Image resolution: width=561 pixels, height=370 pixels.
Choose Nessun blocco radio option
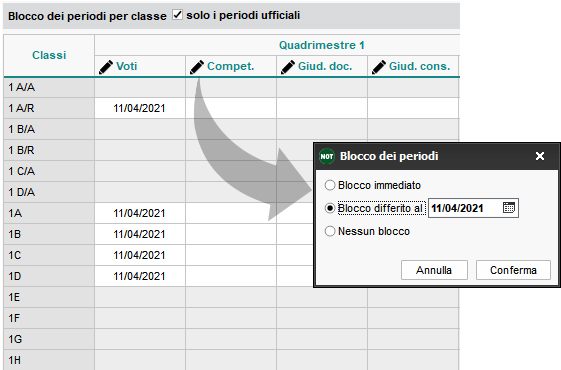coord(330,231)
